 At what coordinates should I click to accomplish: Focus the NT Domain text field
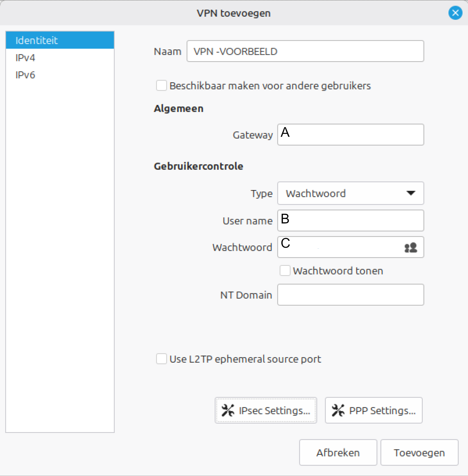click(350, 295)
